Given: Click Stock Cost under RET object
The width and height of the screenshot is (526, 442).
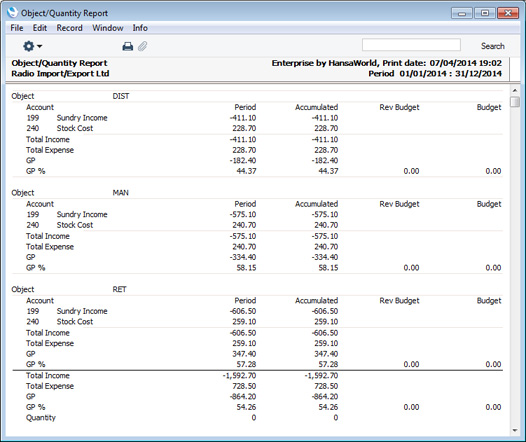Looking at the screenshot, I should click(75, 322).
